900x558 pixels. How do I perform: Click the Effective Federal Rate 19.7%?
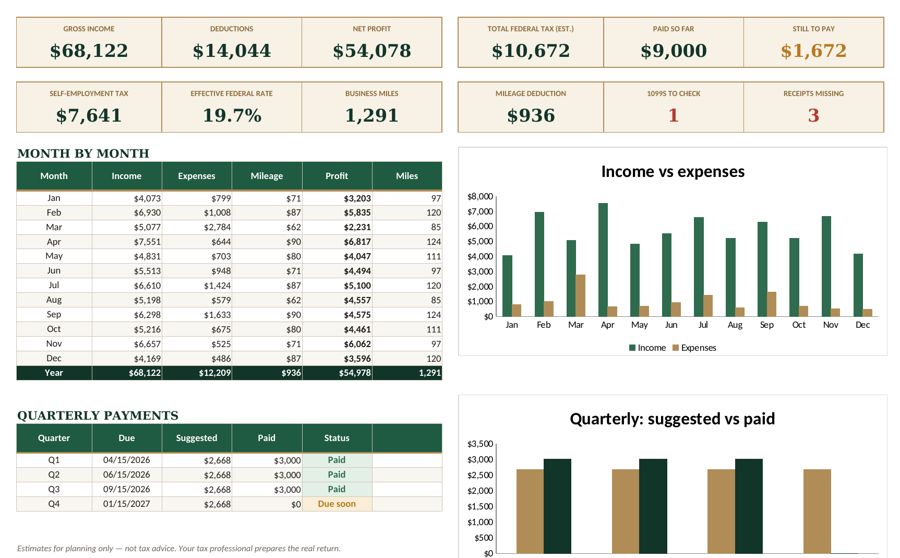tap(231, 115)
